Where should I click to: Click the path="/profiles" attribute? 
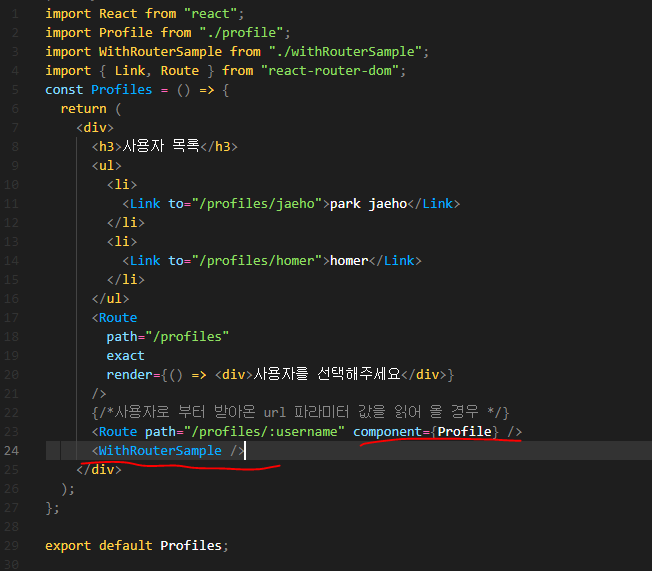[168, 337]
